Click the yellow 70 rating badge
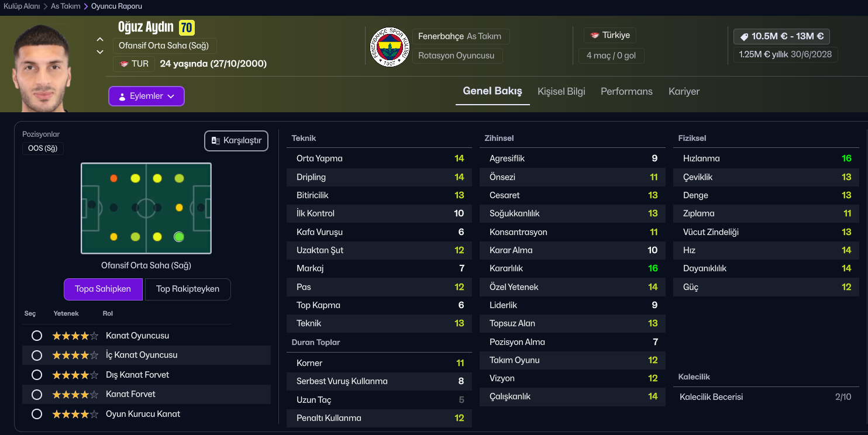 (x=187, y=27)
